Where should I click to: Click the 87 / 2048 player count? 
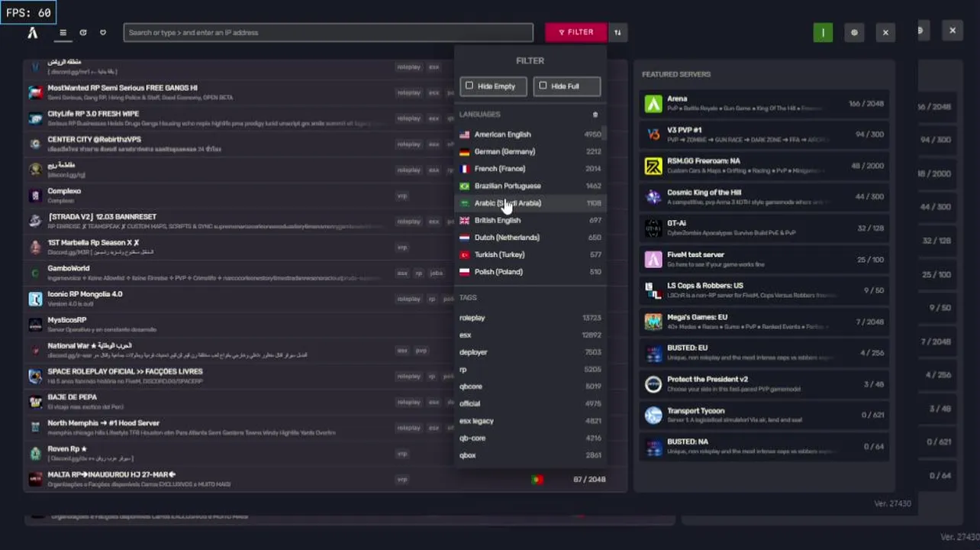[589, 479]
